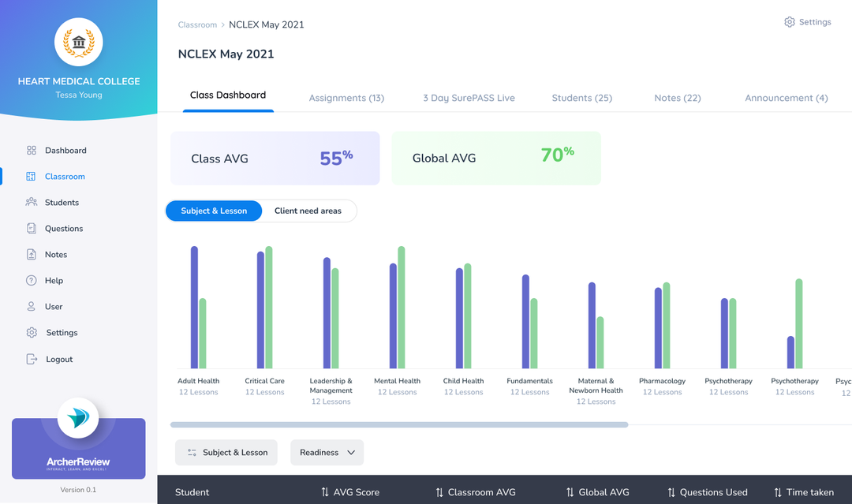This screenshot has width=852, height=504.
Task: Click the User profile icon in sidebar
Action: [x=32, y=307]
